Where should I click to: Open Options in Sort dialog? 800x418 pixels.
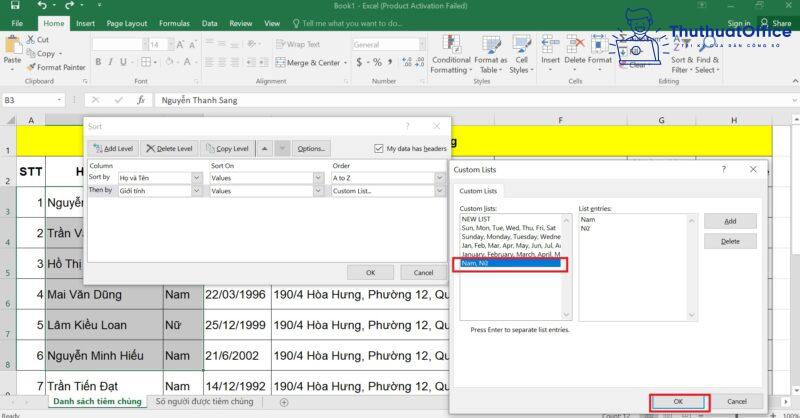pyautogui.click(x=311, y=149)
